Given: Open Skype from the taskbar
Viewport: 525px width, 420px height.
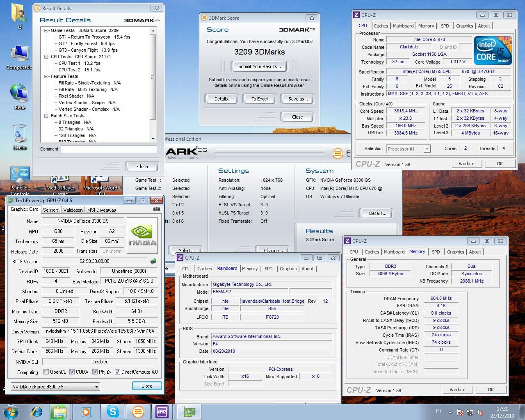Looking at the screenshot, I should [112, 411].
